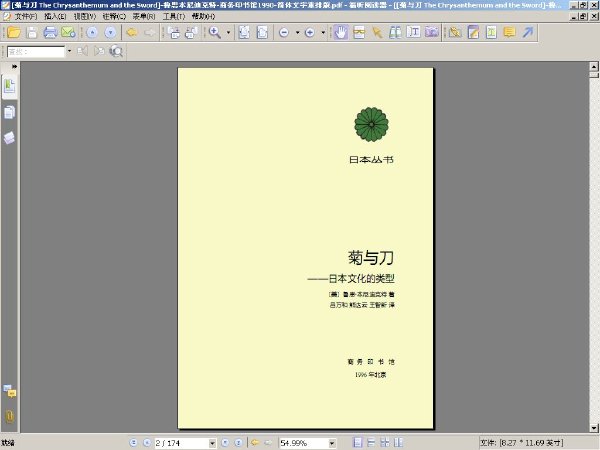
Task: Open the find box dropdown arrow
Action: point(69,51)
